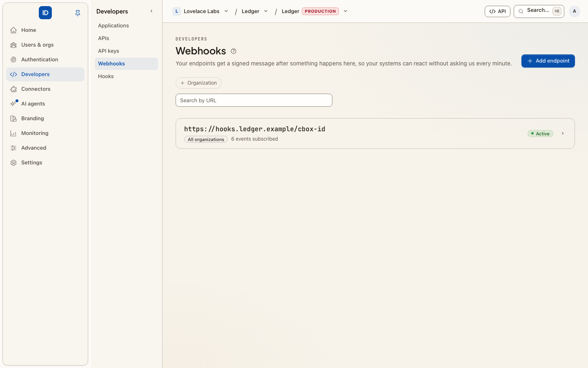Open the global Search box
588x368 pixels.
coord(539,11)
